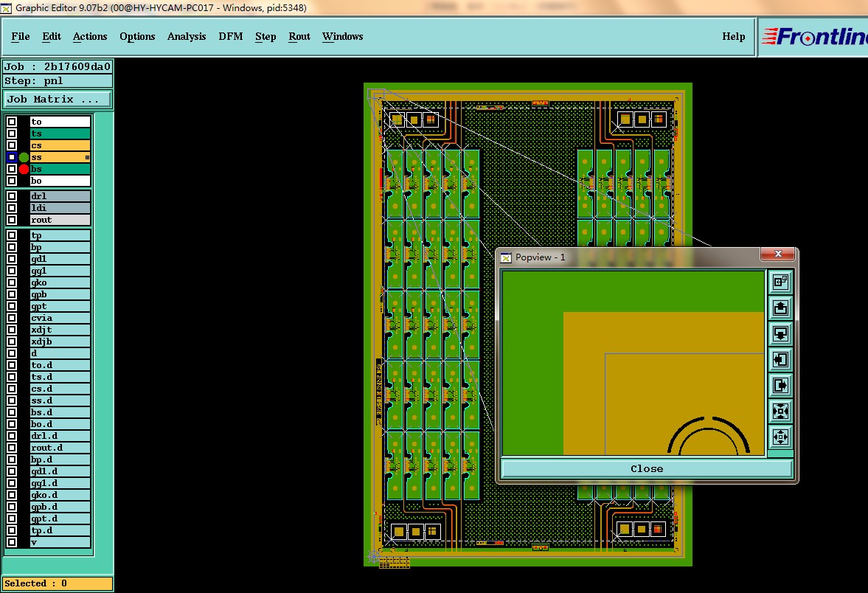Select the drl layer name
Viewport: 868px width, 593px height.
pyautogui.click(x=60, y=196)
